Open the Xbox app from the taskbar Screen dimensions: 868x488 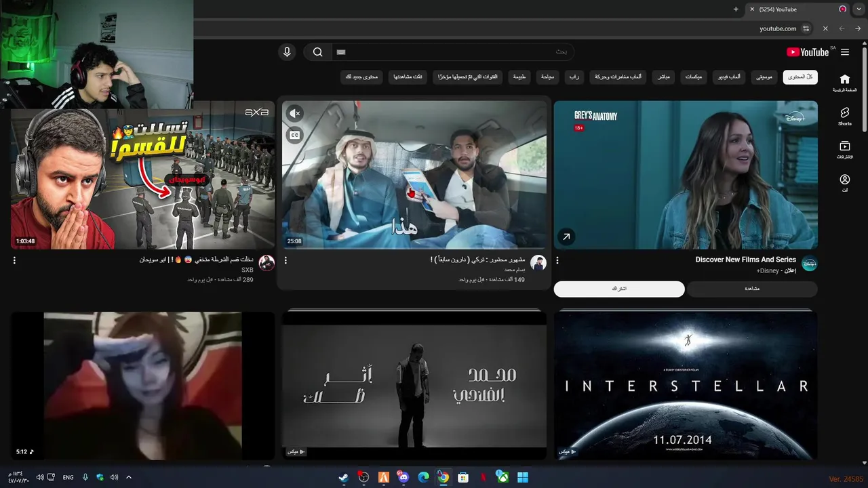pos(502,477)
